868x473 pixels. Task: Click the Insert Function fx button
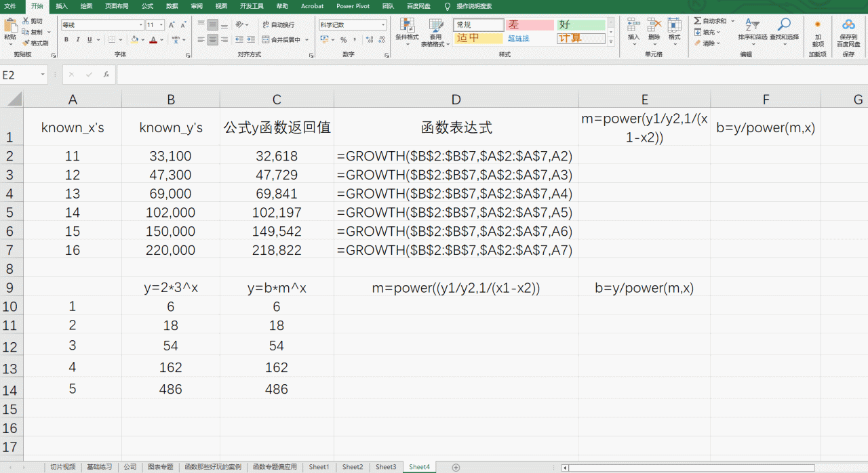[x=106, y=75]
